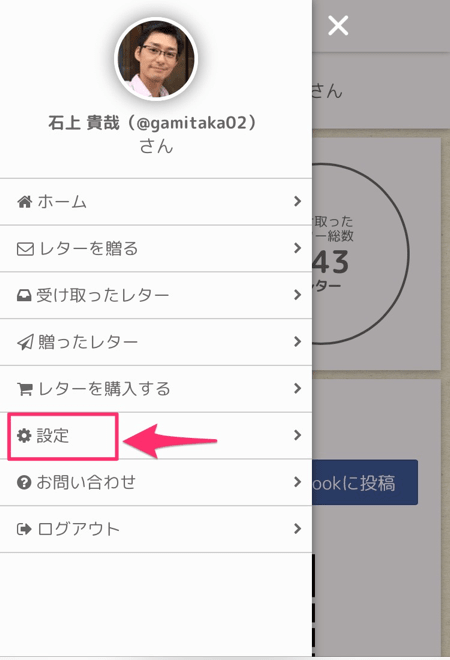The height and width of the screenshot is (660, 450).
Task: Click the house icon beside ホーム
Action: pyautogui.click(x=24, y=202)
